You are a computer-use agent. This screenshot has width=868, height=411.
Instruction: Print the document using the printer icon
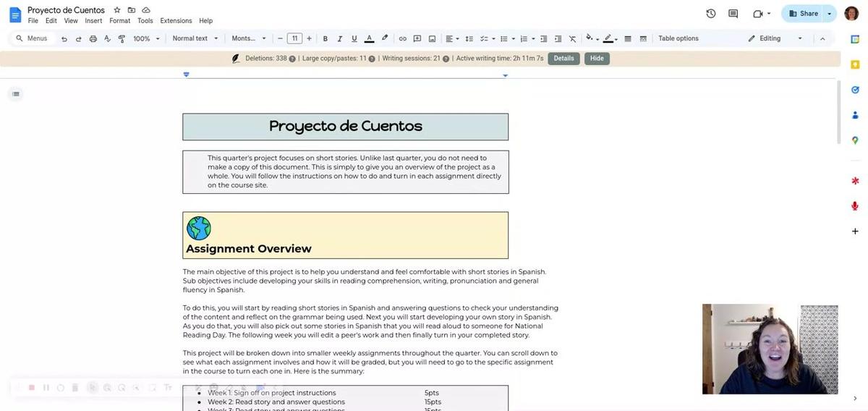(x=93, y=39)
